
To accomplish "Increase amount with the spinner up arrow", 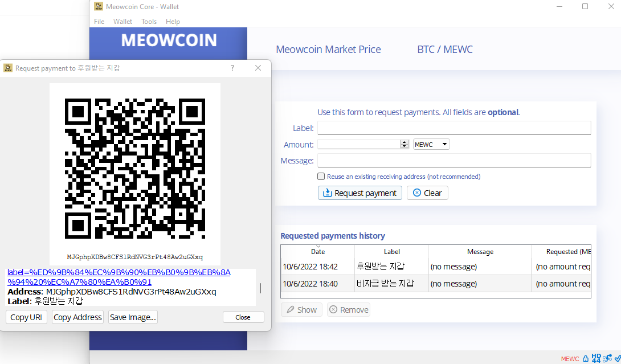I will coord(405,142).
